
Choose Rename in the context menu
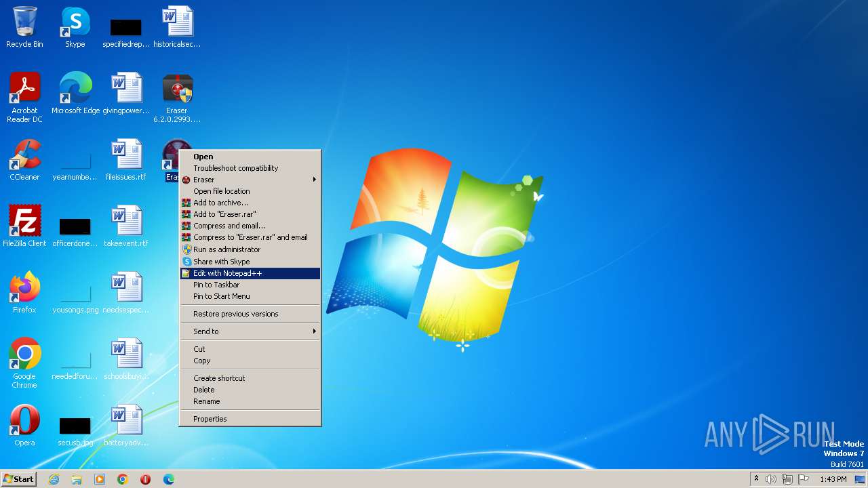(x=250, y=401)
